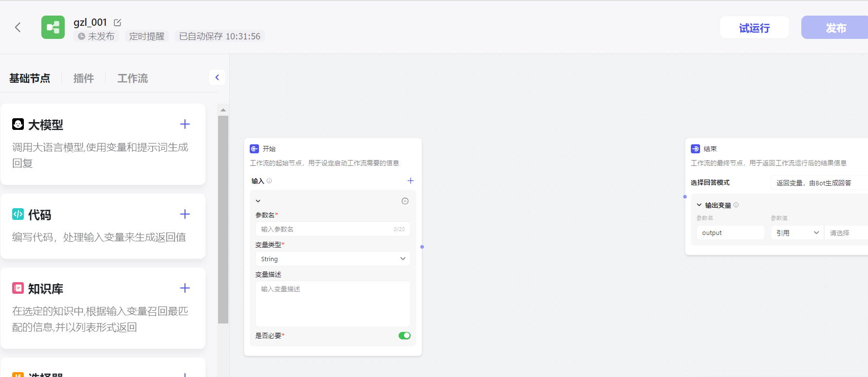Click the 发布 button
This screenshot has width=868, height=377.
[x=835, y=28]
